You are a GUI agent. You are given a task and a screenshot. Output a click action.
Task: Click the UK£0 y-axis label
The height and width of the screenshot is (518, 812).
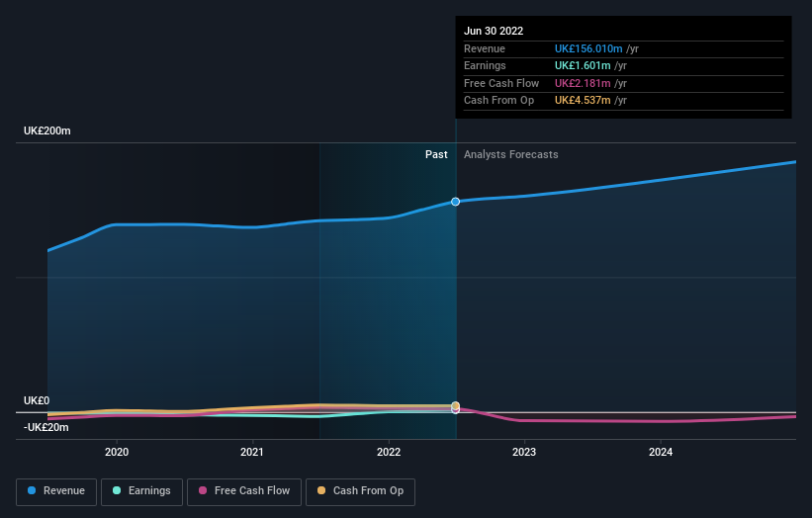[x=37, y=400]
